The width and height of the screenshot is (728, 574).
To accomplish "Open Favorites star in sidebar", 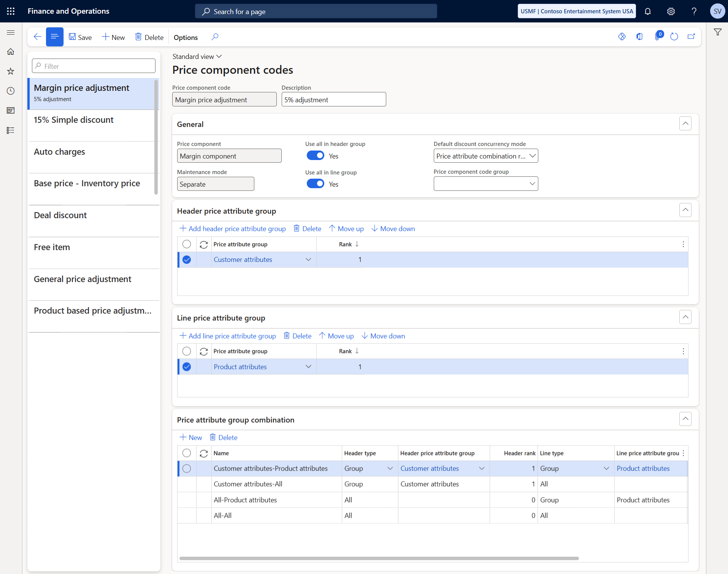I will pyautogui.click(x=11, y=71).
